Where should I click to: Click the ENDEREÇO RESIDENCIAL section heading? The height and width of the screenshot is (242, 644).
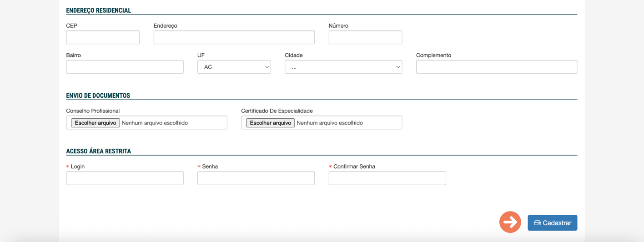pos(99,10)
